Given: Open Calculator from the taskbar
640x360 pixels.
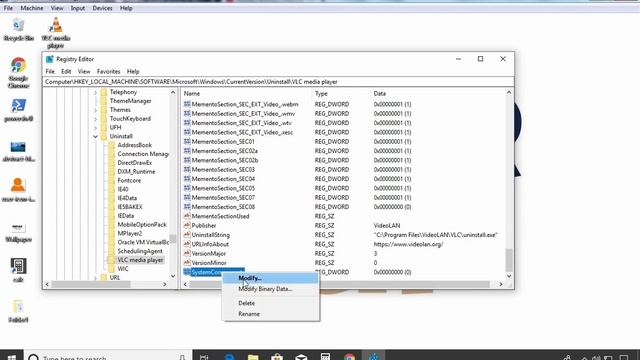Looking at the screenshot, I should (325, 357).
